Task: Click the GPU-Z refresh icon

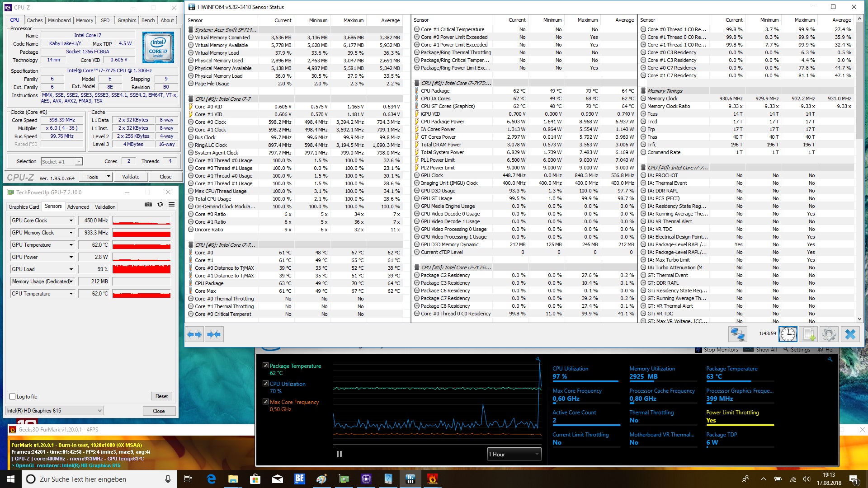Action: point(160,205)
